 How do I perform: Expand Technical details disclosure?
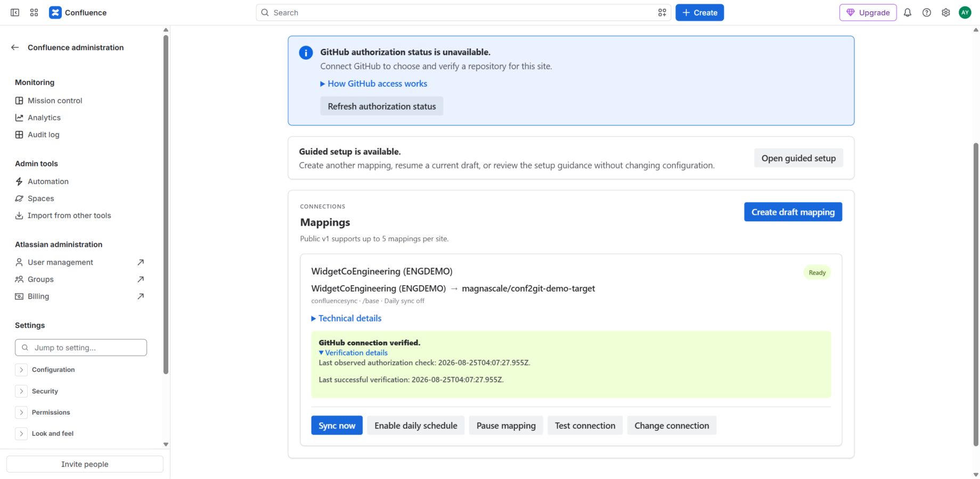(346, 318)
